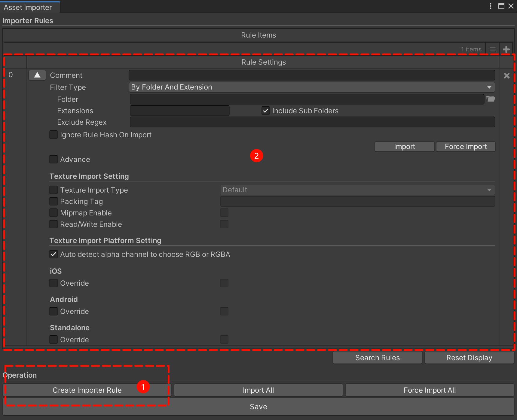
Task: Maximize the Asset Importer window
Action: pyautogui.click(x=501, y=6)
